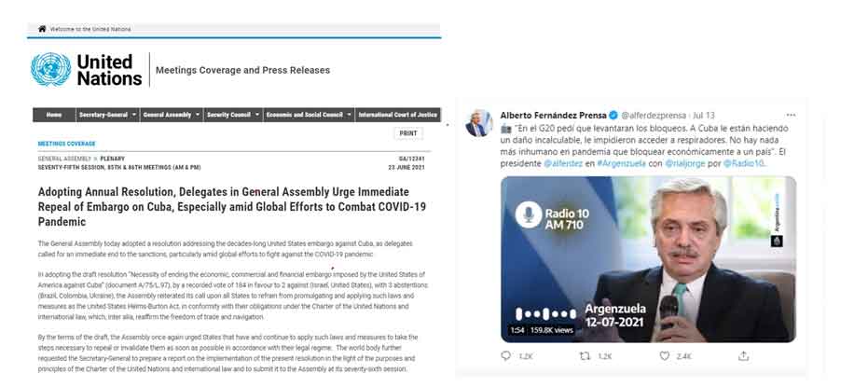Open the tweet's three-dot more options menu
The height and width of the screenshot is (387, 868).
click(x=791, y=115)
